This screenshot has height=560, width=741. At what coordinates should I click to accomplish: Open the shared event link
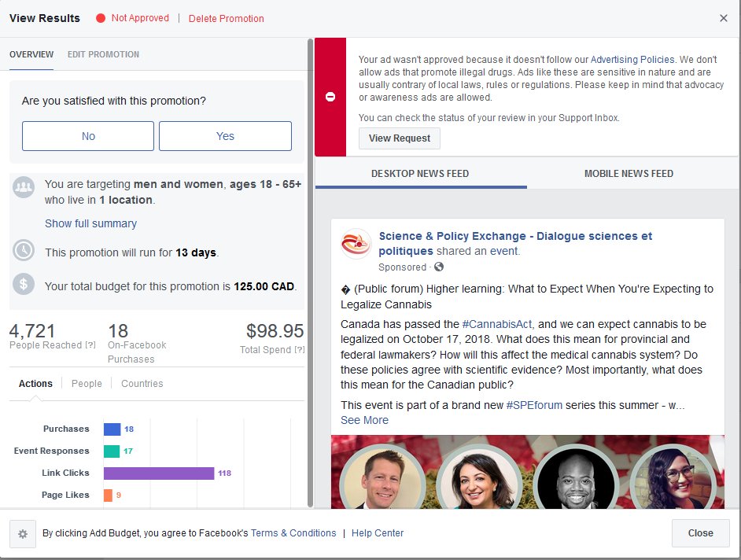tap(503, 251)
